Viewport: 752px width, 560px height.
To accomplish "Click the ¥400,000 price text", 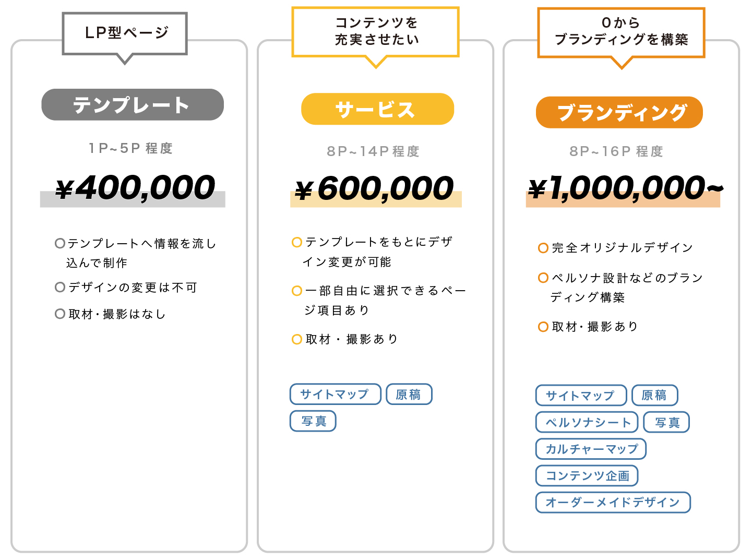I will (135, 188).
